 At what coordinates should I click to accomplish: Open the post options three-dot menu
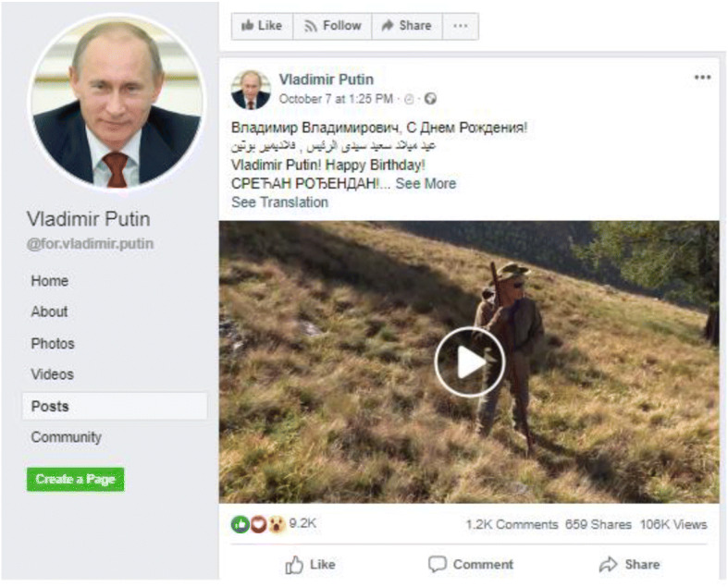[702, 78]
